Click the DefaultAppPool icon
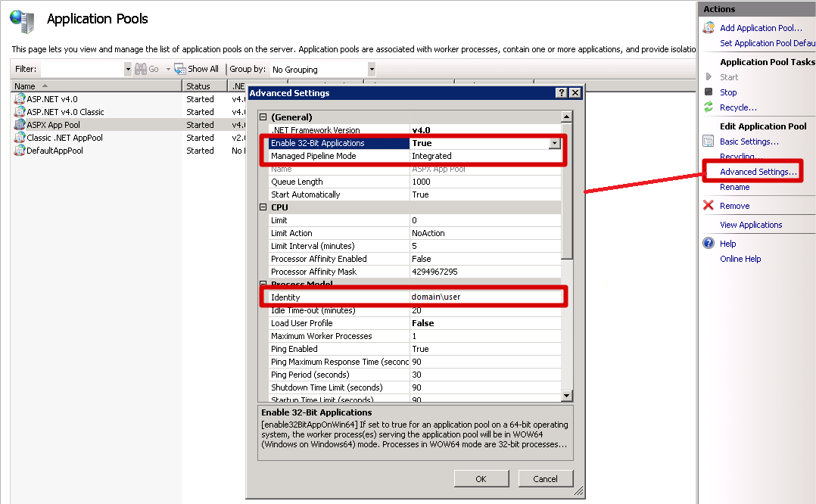This screenshot has height=504, width=816. pyautogui.click(x=19, y=151)
